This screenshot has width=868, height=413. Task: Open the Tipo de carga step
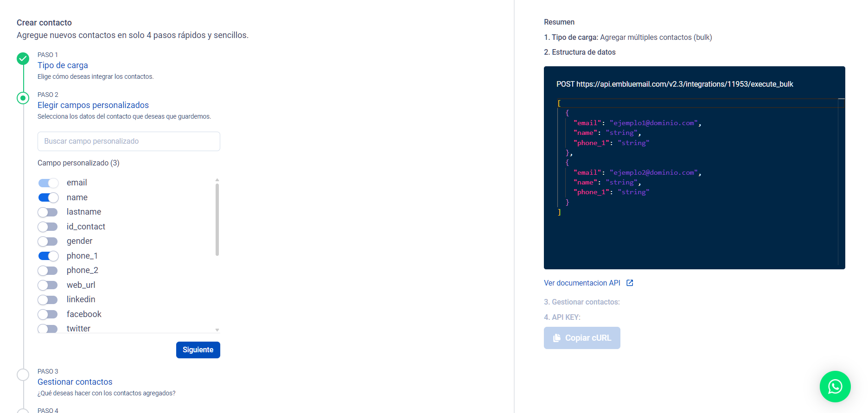pyautogui.click(x=63, y=65)
